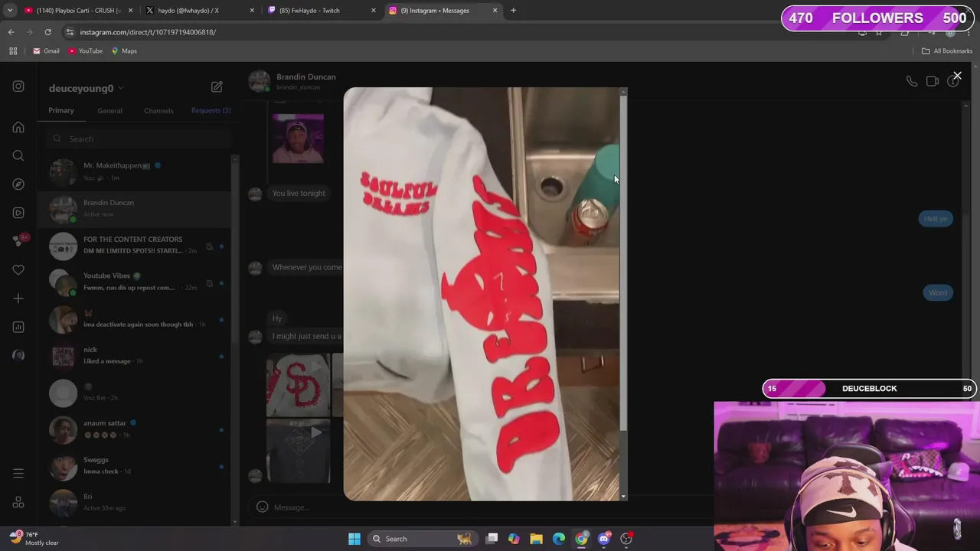Go back to the previous page
Viewport: 980px width, 551px height.
pos(11,32)
